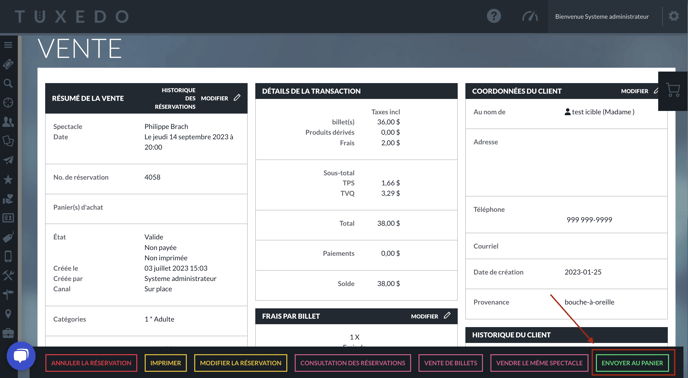
Task: Click the show name Philippe Brach
Action: 166,126
